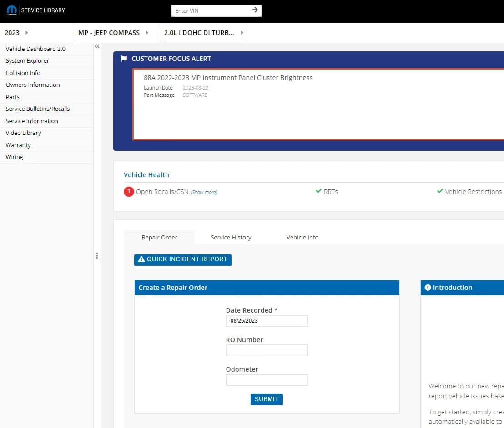Click the Introduction info icon

(x=428, y=287)
